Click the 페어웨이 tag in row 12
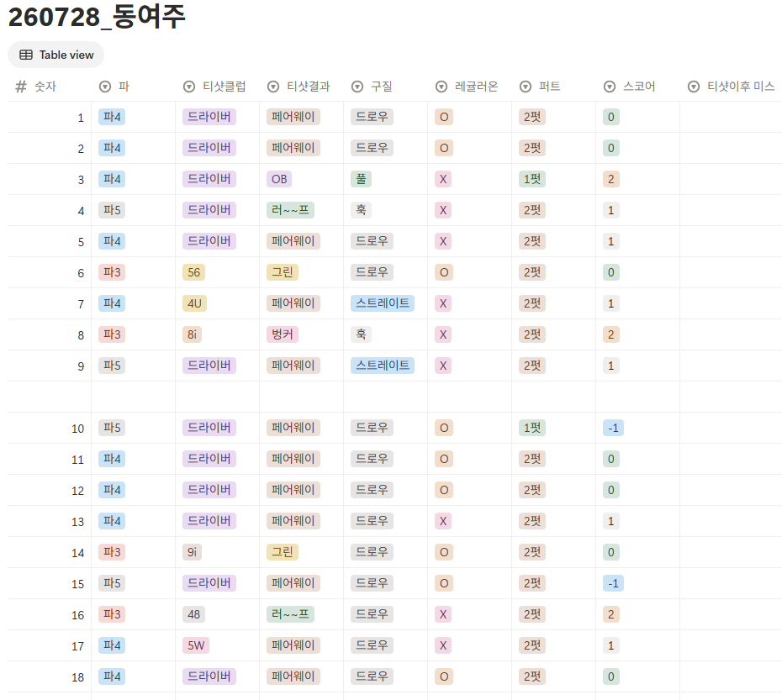Image resolution: width=782 pixels, height=700 pixels. click(x=293, y=490)
